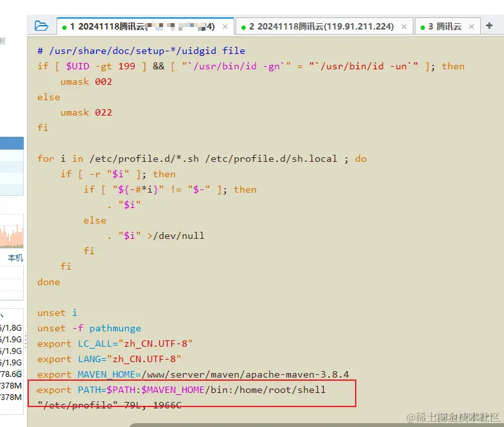Viewport: 504px width, 427px height.
Task: Click the 'export LANG' line
Action: click(109, 359)
